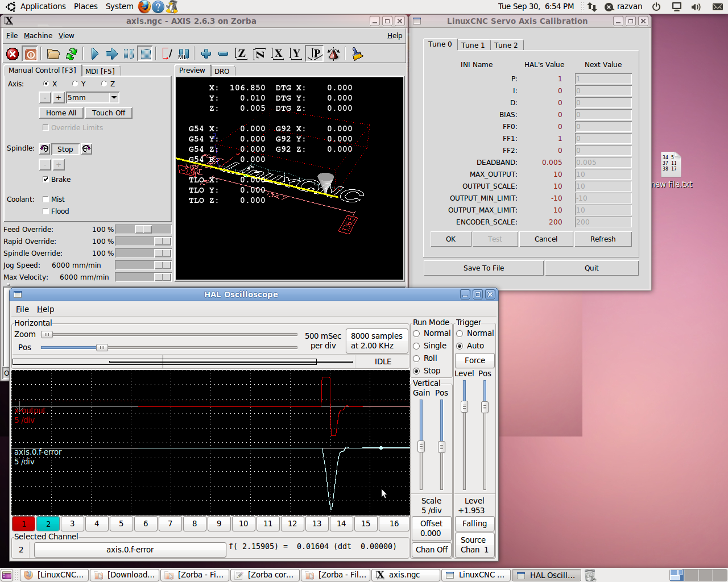
Task: Select the rotated Z view icon
Action: 259,54
